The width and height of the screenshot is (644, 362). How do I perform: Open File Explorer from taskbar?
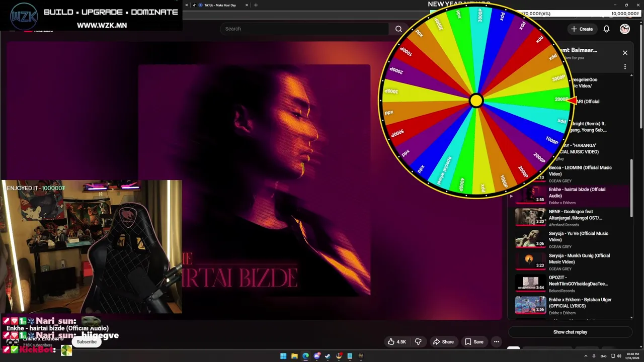294,356
